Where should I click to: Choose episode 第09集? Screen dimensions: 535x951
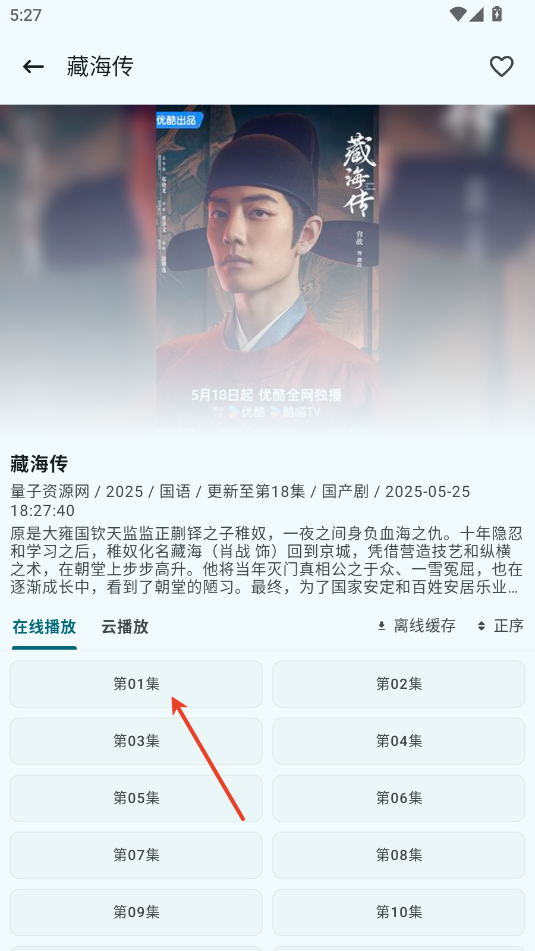[136, 912]
